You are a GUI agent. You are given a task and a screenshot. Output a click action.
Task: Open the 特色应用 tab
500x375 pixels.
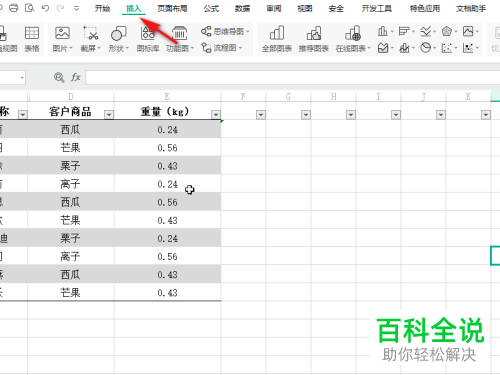point(425,8)
